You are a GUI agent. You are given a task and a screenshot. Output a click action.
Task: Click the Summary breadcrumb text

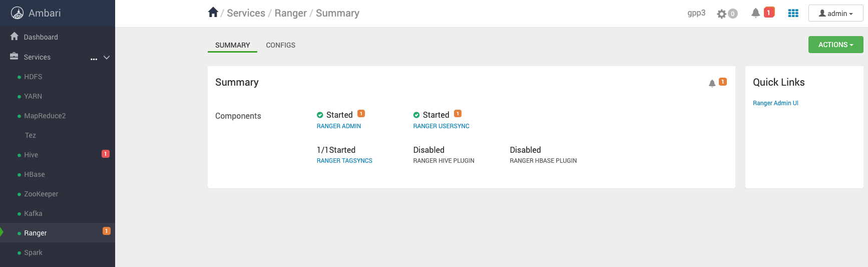pos(338,13)
